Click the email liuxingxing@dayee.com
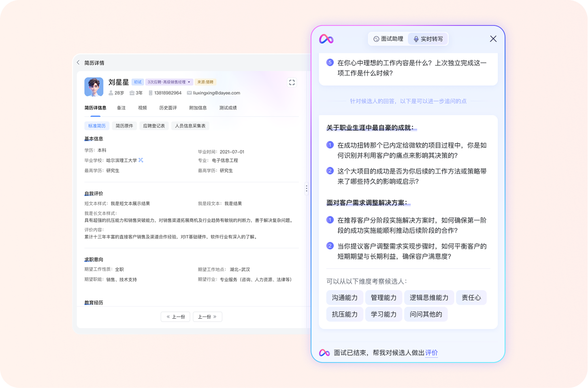This screenshot has height=388, width=588. tap(217, 93)
